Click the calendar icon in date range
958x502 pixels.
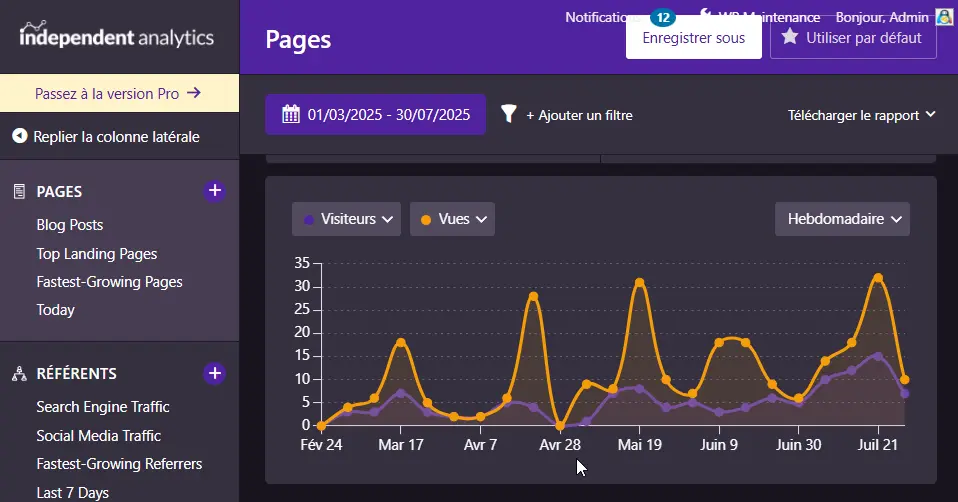[291, 114]
